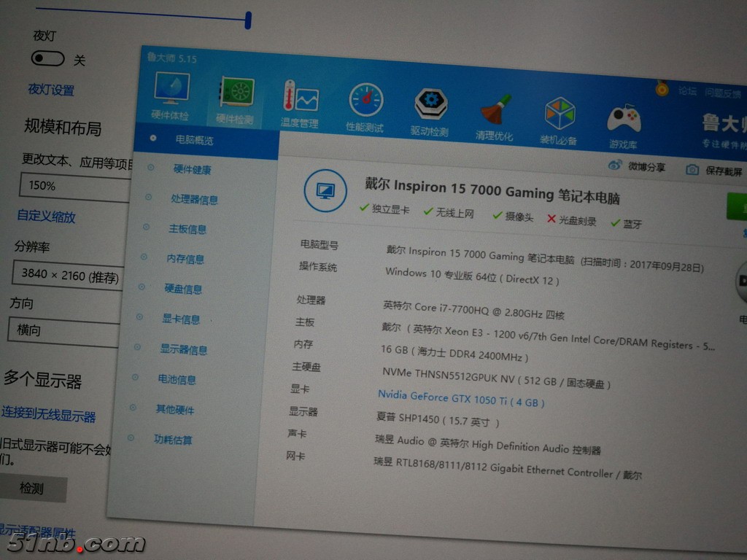Click 夏普 SHP1450 display value
Screen dimensions: 747x560
[x=438, y=419]
